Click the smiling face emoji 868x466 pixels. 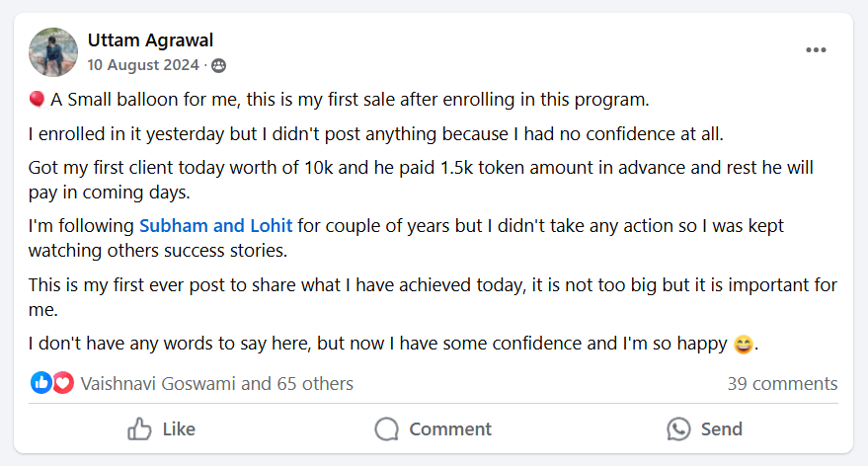744,345
